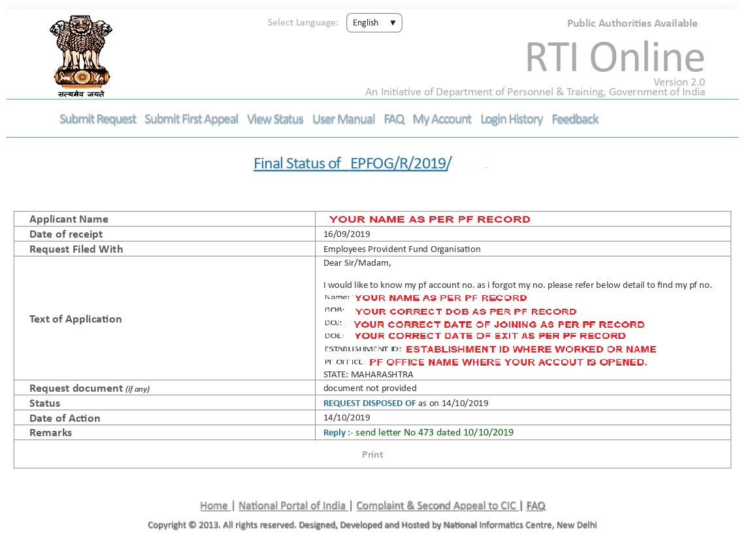Image resolution: width=756 pixels, height=536 pixels.
Task: Open FAQ from the navigation bar
Action: pyautogui.click(x=394, y=119)
